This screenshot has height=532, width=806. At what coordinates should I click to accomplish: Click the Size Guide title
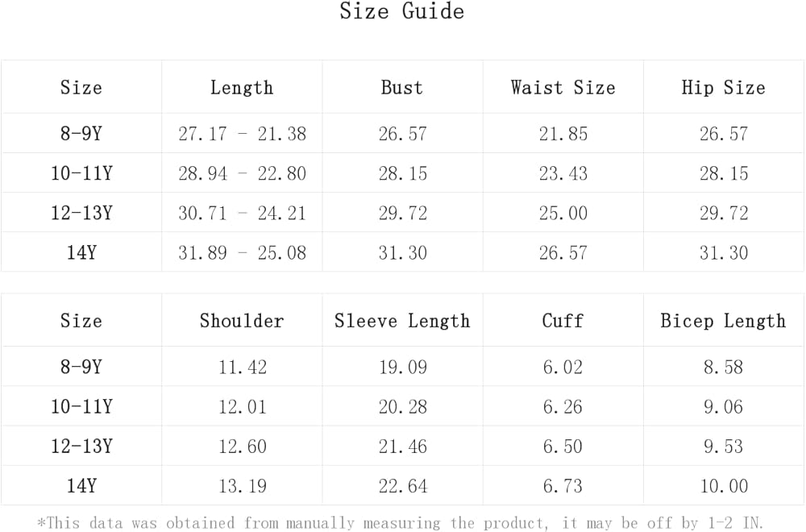(401, 12)
